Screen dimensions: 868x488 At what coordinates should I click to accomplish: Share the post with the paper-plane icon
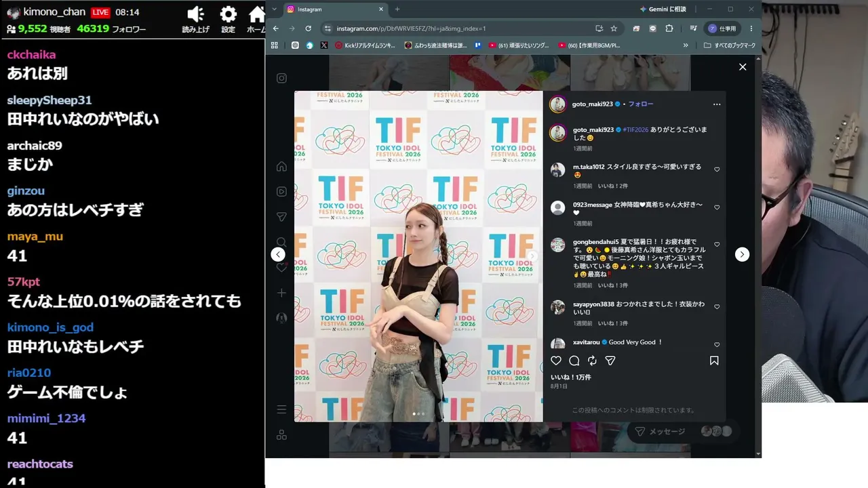point(610,361)
